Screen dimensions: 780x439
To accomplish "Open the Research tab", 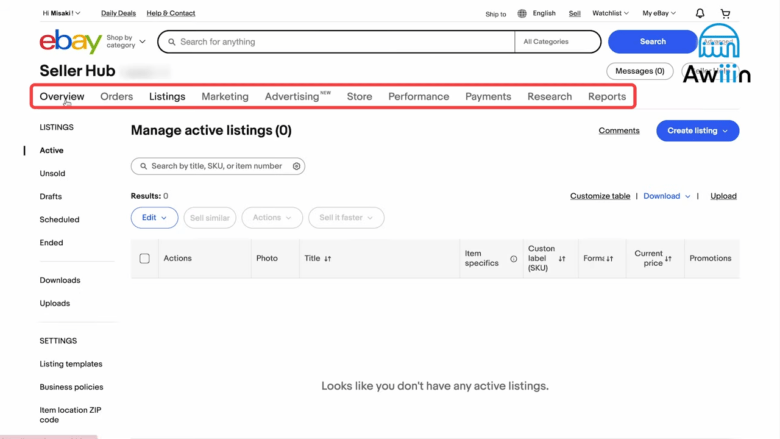I will 549,96.
